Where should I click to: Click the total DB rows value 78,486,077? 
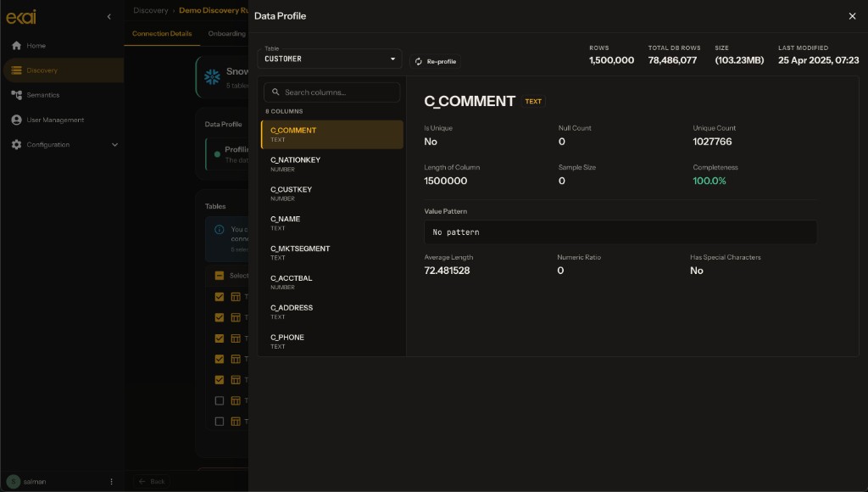click(x=672, y=60)
